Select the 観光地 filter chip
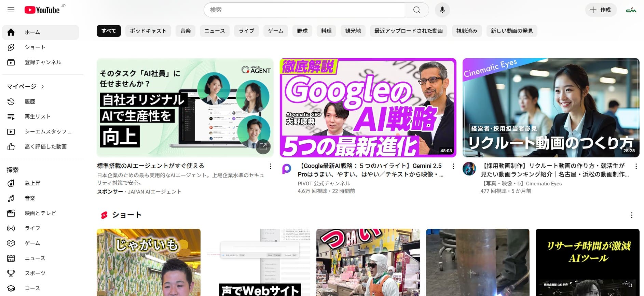Image resolution: width=644 pixels, height=296 pixels. click(353, 31)
